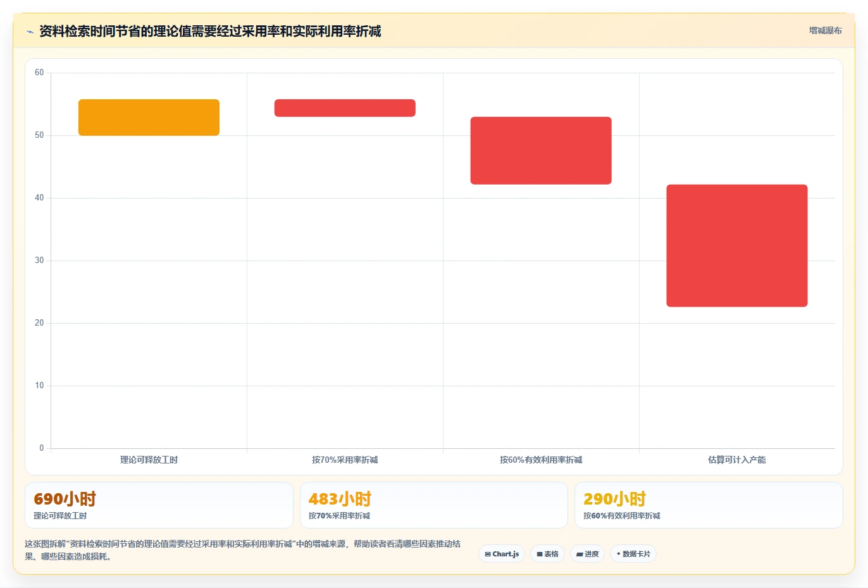Click the 690小时 stat card
The width and height of the screenshot is (868, 588).
coord(159,505)
